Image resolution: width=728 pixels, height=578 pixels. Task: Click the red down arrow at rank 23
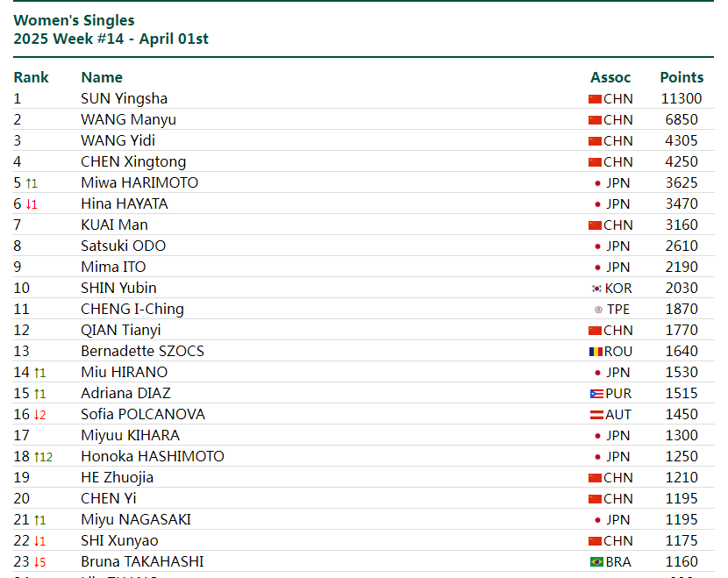tap(37, 562)
